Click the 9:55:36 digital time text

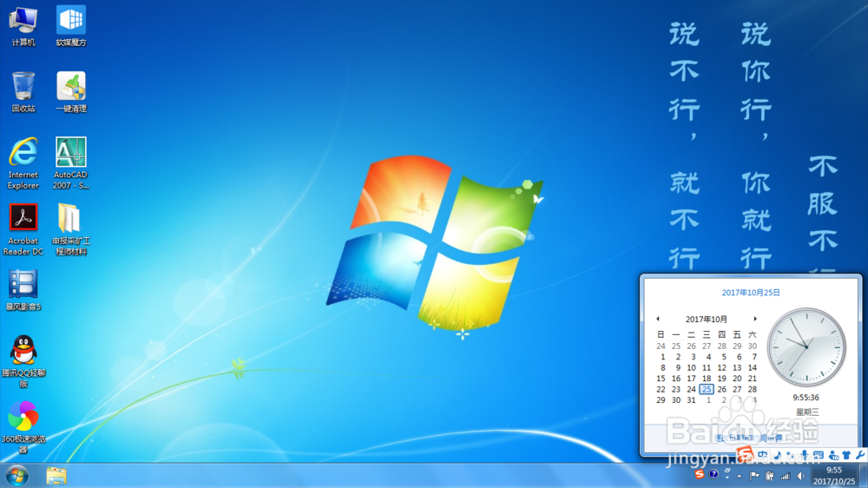pos(806,398)
